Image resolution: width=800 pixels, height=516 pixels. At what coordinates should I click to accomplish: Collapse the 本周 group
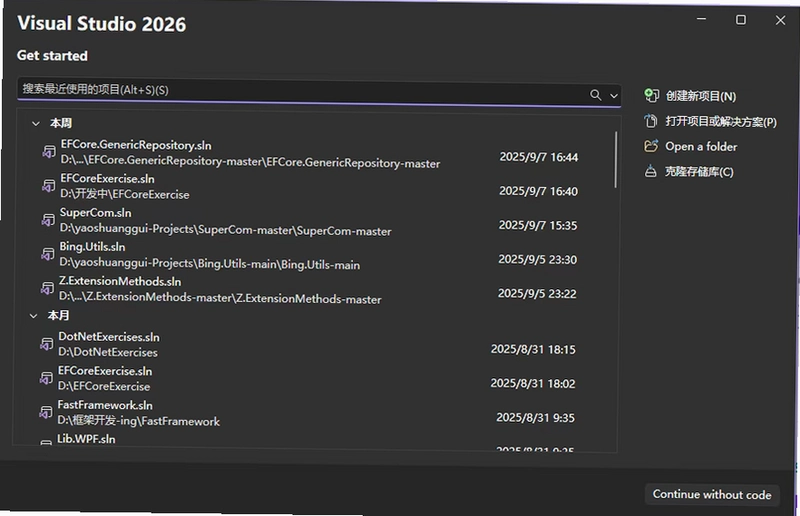36,123
